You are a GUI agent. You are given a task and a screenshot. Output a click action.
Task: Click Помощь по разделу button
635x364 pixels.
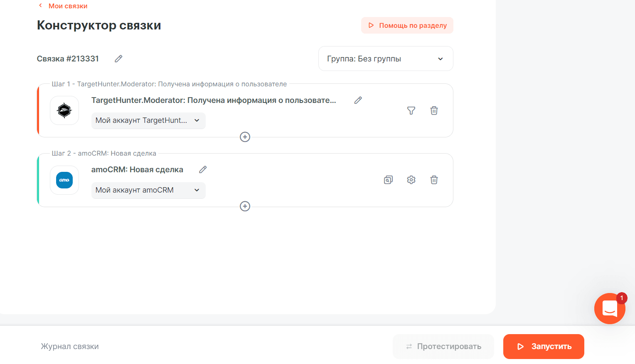(407, 25)
